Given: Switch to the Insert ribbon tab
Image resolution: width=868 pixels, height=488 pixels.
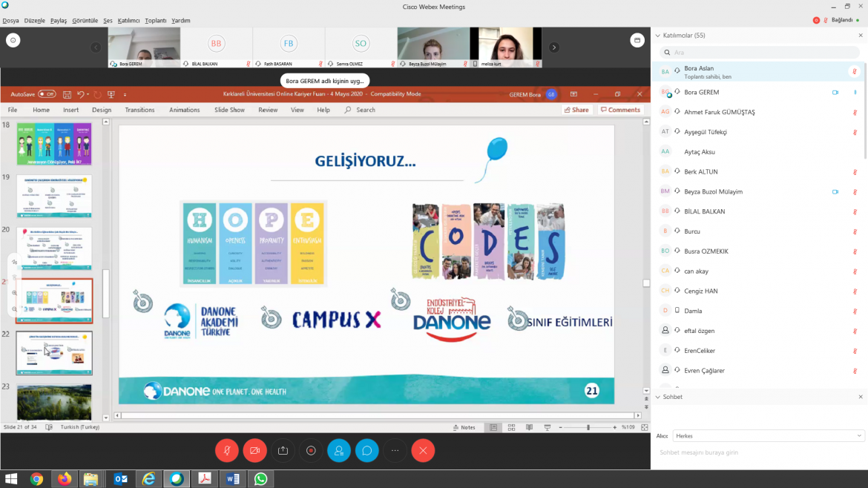Looking at the screenshot, I should pos(71,110).
